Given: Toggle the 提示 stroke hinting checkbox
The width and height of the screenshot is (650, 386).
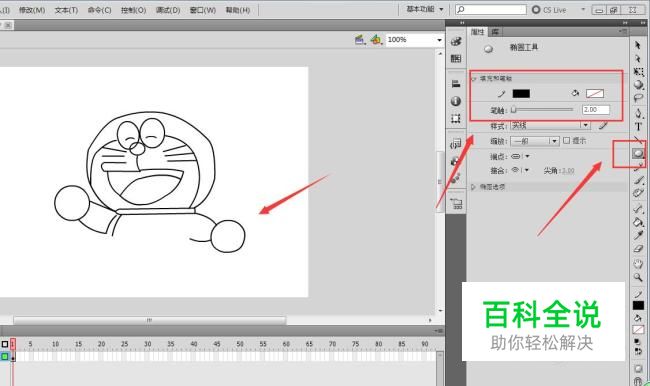Looking at the screenshot, I should pyautogui.click(x=567, y=141).
